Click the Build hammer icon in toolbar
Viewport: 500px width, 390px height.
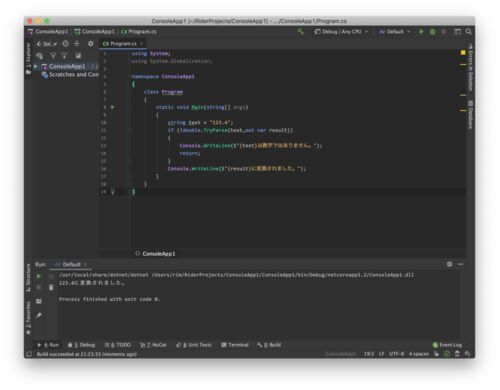(x=301, y=32)
